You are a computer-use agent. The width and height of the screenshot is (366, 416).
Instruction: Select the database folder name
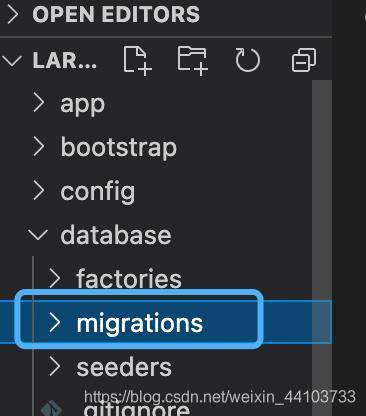pyautogui.click(x=116, y=235)
